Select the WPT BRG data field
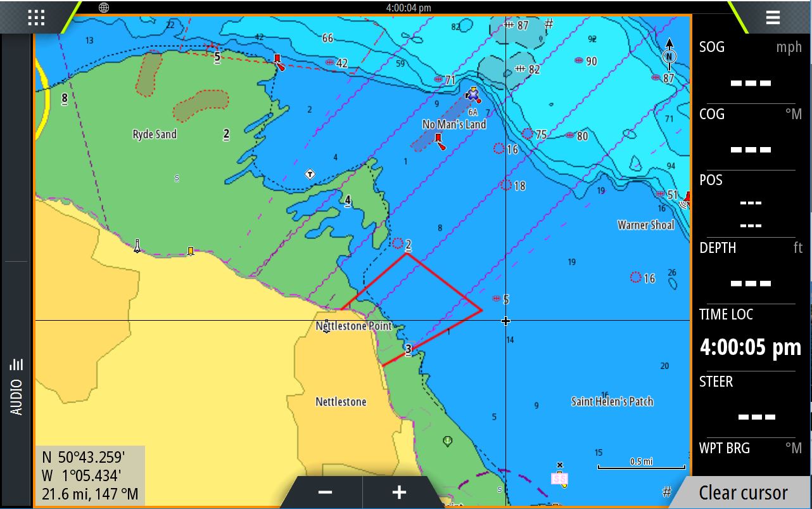 (751, 456)
